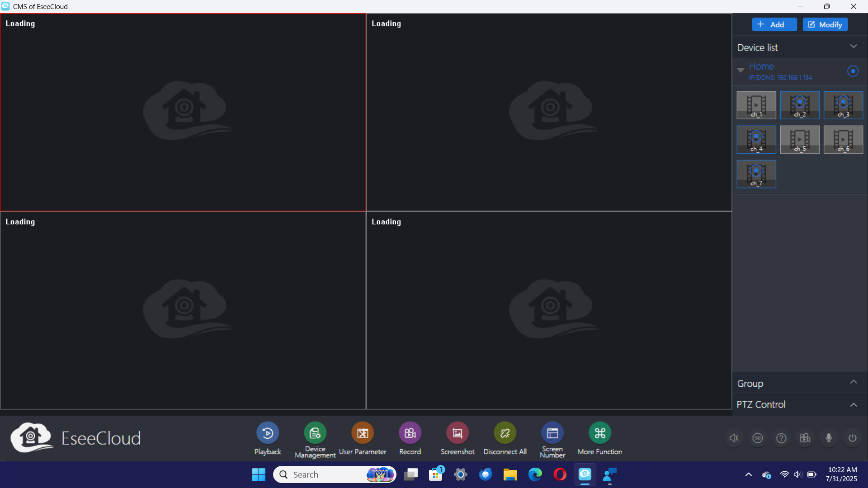Toggle the Home device connection circle
Screen dimensions: 868x488
click(x=853, y=71)
